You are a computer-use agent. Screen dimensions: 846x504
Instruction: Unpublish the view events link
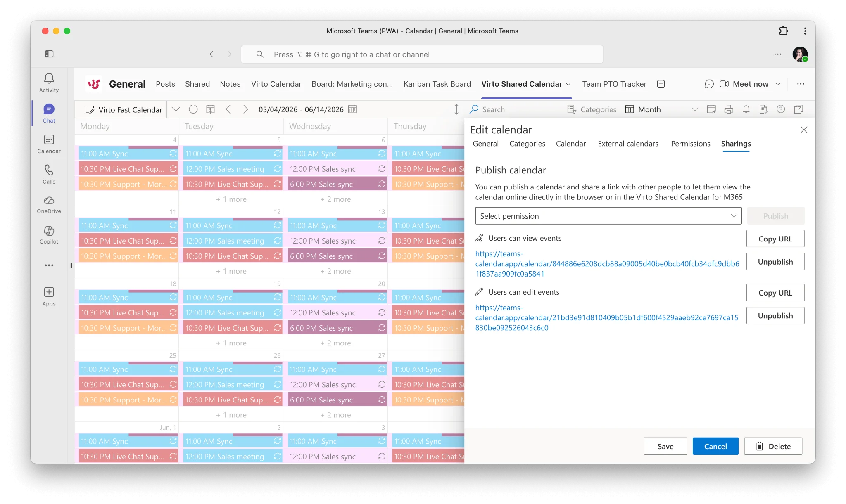tap(775, 262)
